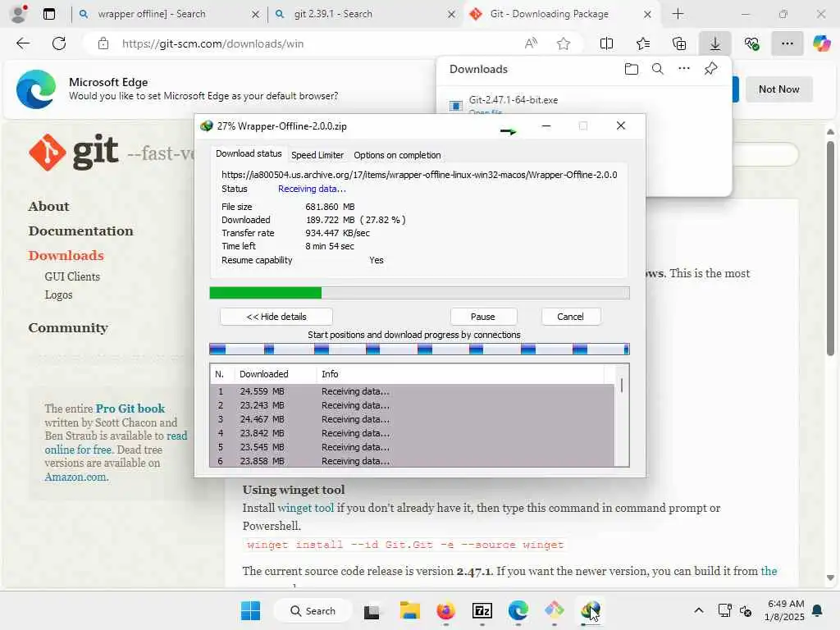Open the Downloads link in git sidebar
This screenshot has height=630, width=840.
coord(66,256)
